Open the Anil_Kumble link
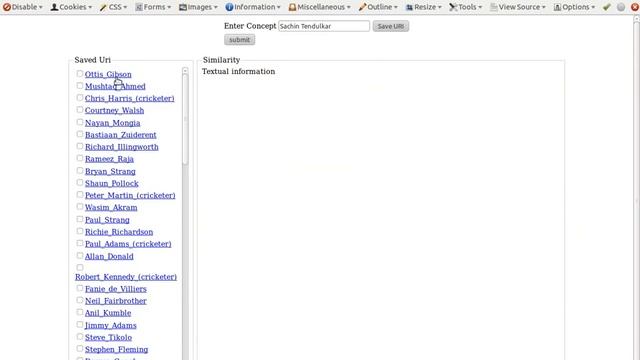The width and height of the screenshot is (640, 360). click(x=108, y=313)
